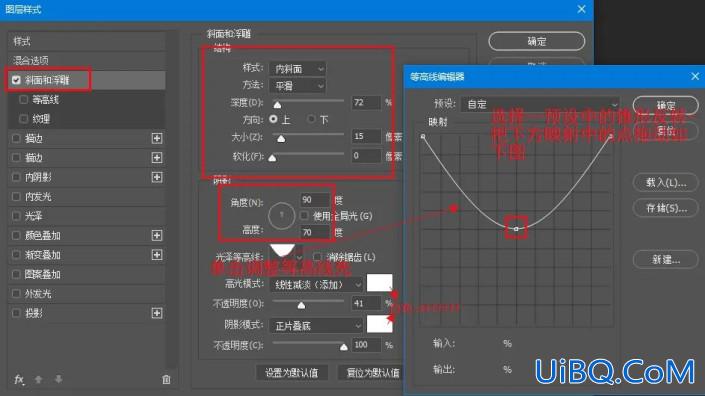Viewport: 705px width, 396px height.
Task: Close the 等高线编辑器 dialog
Action: [x=695, y=76]
